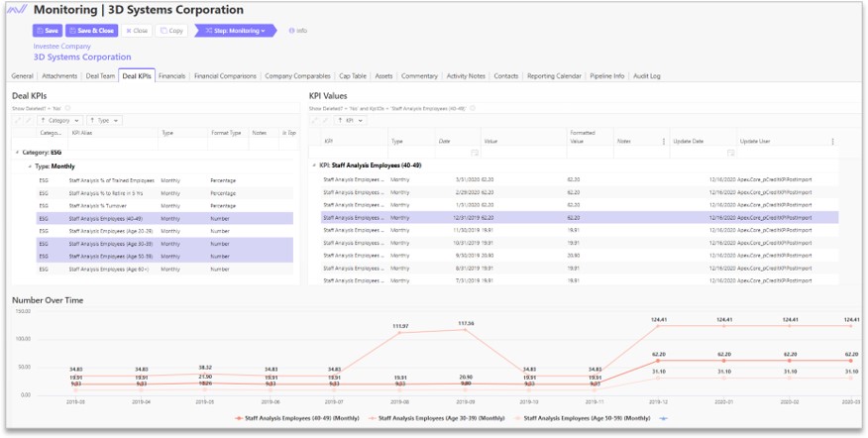Click the 117.56 data point on the chart
This screenshot has height=438, width=868.
click(464, 329)
